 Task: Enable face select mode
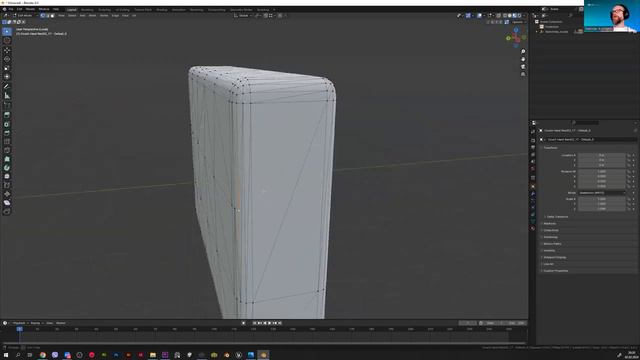52,16
